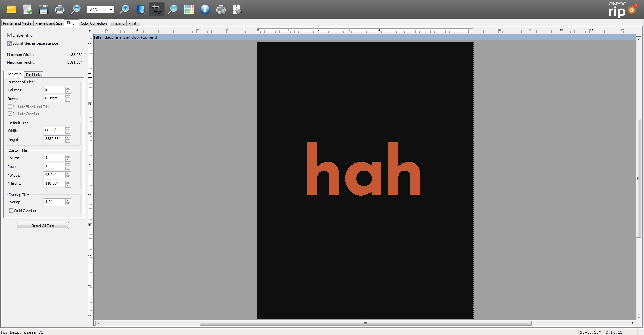Click the Include Bleed and Trim checkbox
644x335 pixels.
(x=10, y=107)
